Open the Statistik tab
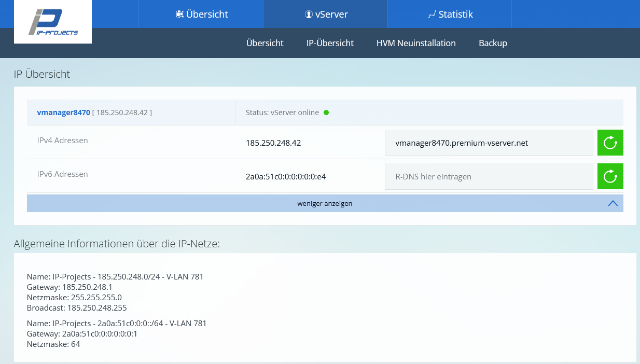 450,14
